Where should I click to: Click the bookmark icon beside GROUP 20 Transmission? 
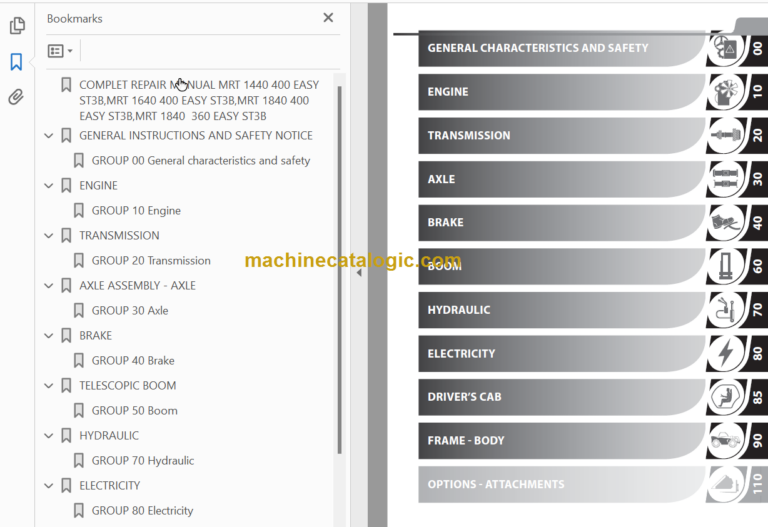(78, 261)
